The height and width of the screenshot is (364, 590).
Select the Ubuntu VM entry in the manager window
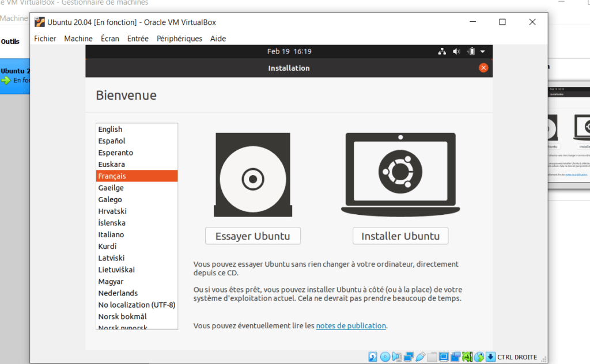(x=15, y=75)
